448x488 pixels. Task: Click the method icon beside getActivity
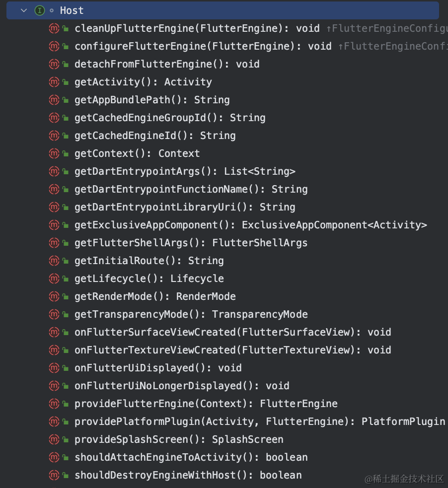54,82
